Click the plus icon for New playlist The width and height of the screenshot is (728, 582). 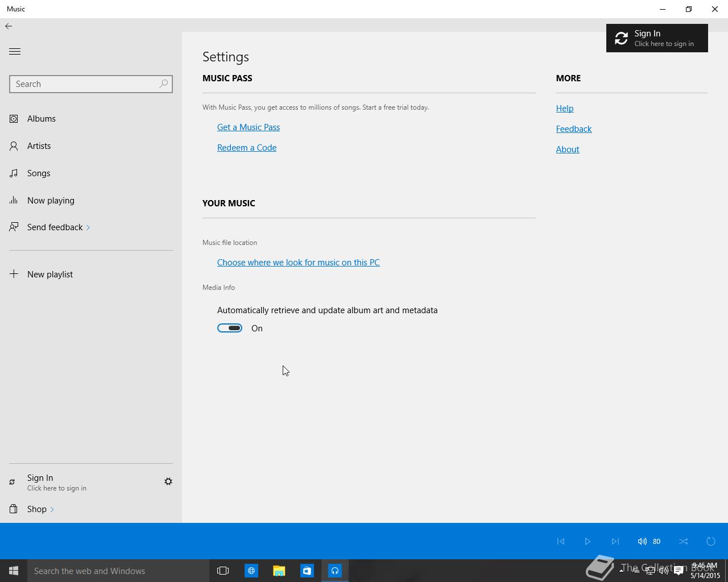[x=14, y=274]
